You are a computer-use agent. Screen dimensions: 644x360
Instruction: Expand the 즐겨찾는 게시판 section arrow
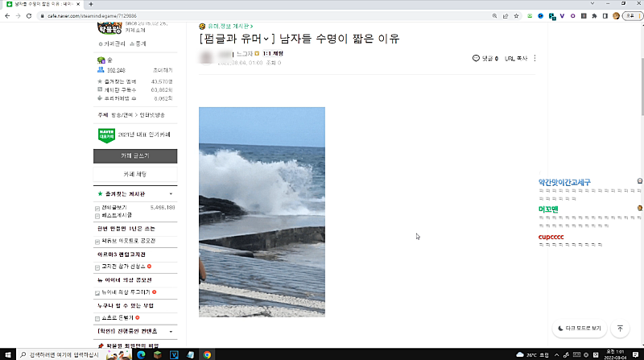[x=171, y=194]
